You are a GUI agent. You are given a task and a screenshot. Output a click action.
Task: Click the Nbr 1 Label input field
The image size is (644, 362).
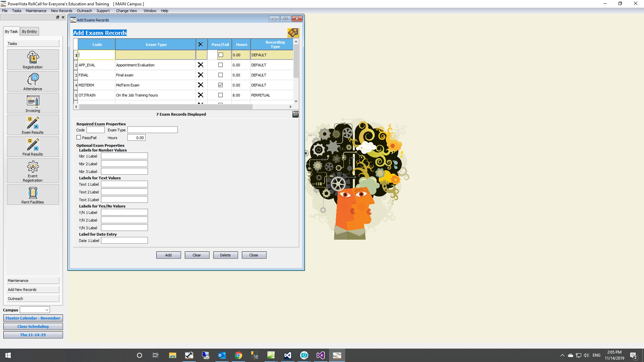pyautogui.click(x=124, y=156)
